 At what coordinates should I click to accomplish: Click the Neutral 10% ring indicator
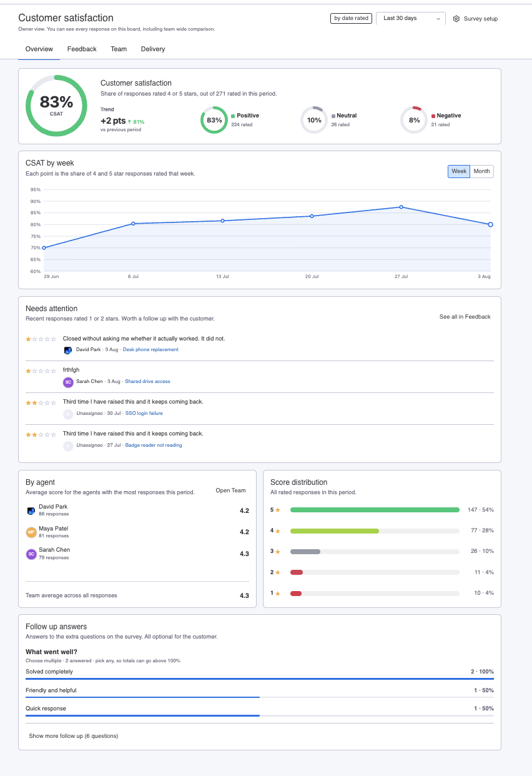[314, 120]
